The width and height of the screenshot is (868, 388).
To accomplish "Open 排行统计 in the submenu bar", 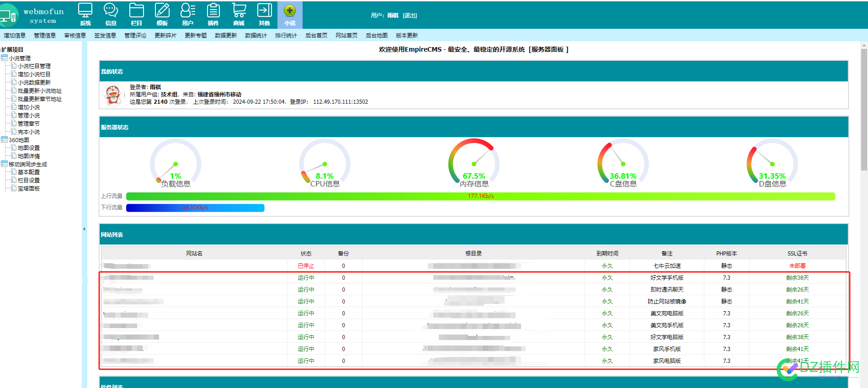I will pyautogui.click(x=286, y=36).
